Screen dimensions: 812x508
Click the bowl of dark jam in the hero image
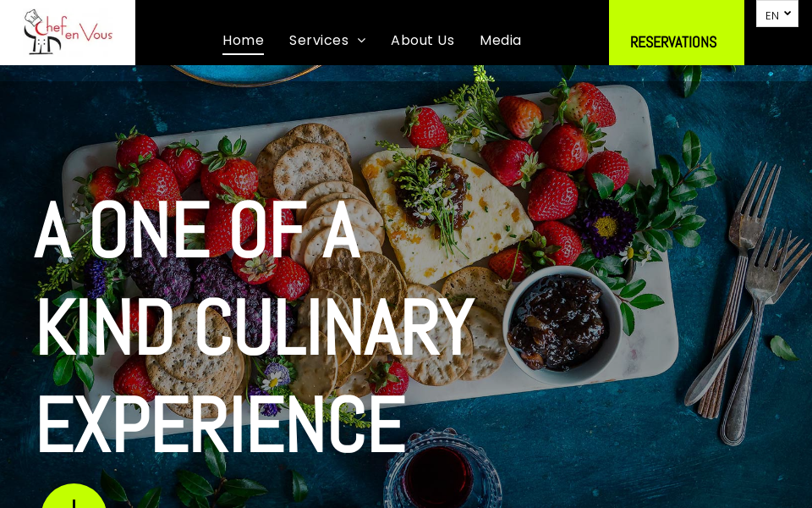coord(562,325)
